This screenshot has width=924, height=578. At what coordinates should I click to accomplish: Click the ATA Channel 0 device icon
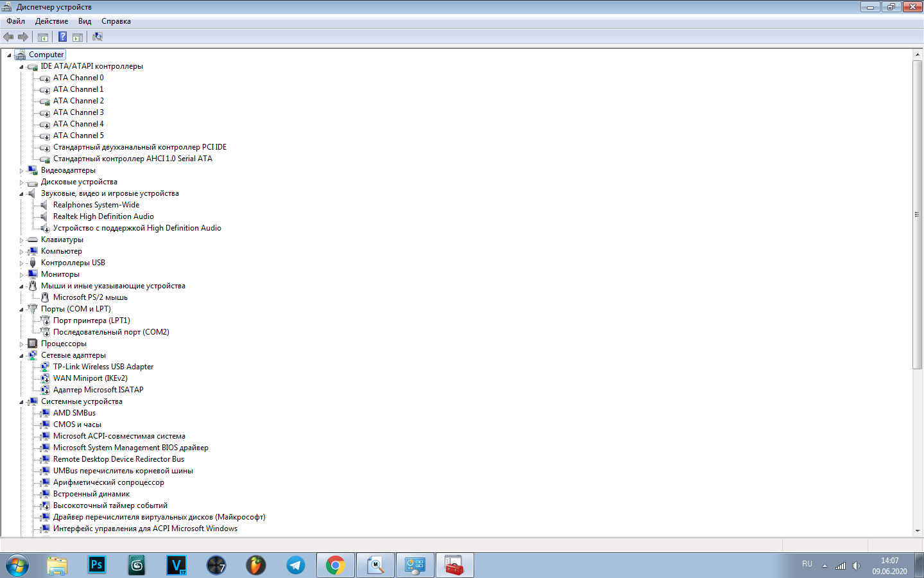45,78
